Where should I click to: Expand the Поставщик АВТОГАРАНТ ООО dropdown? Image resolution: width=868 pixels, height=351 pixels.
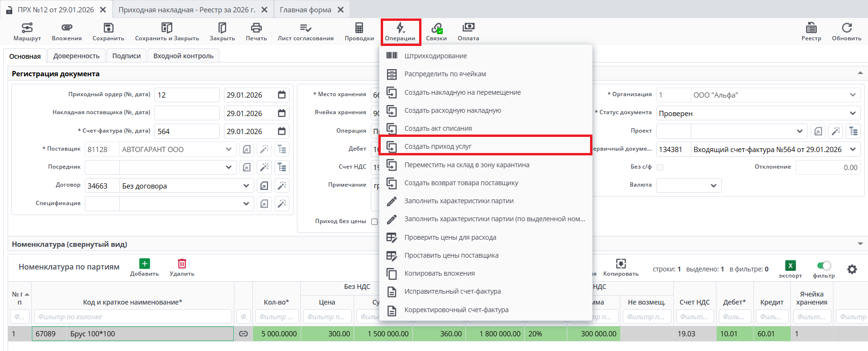point(229,150)
